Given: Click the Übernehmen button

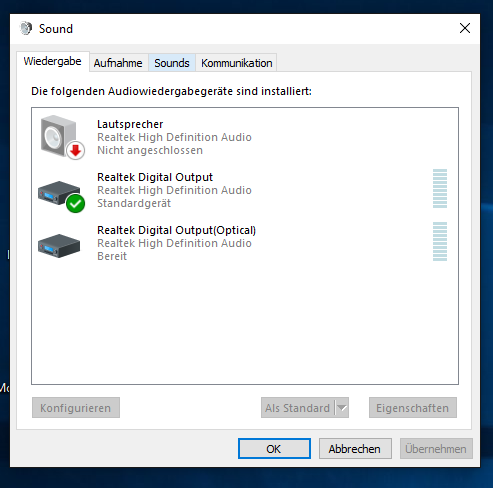Looking at the screenshot, I should pos(436,449).
